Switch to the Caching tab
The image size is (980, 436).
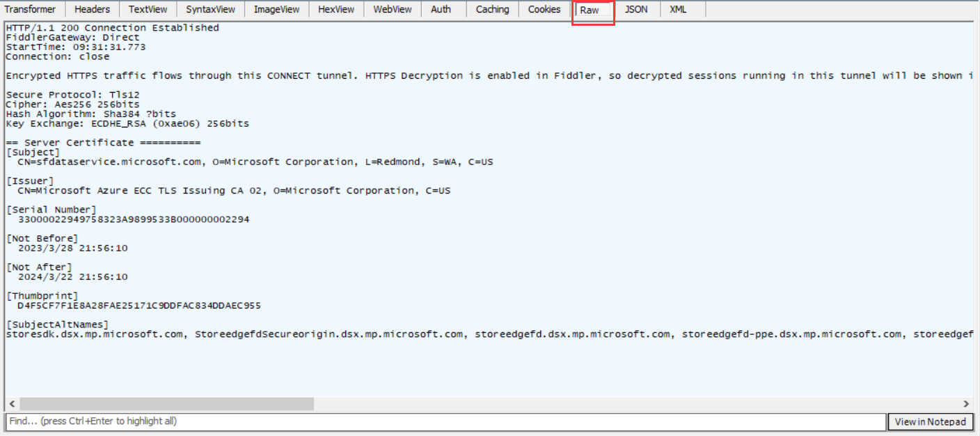(x=492, y=9)
